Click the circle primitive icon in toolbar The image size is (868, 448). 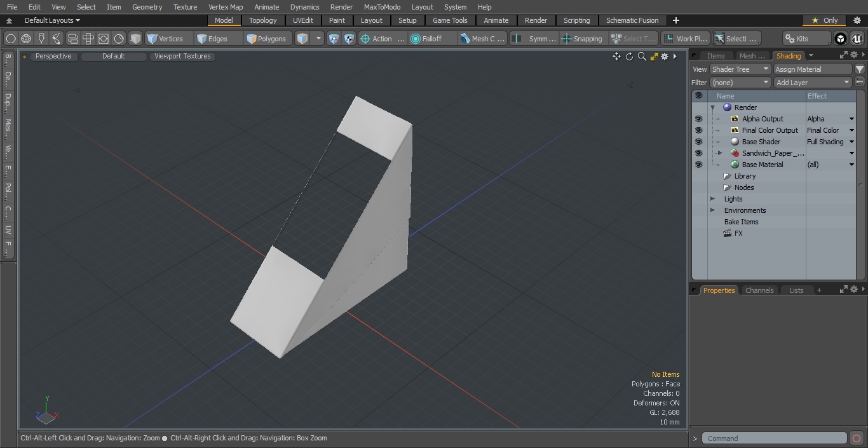[x=11, y=39]
